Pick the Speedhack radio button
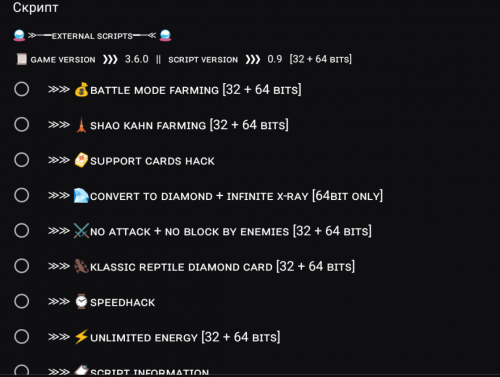This screenshot has height=377, width=500. tap(22, 301)
